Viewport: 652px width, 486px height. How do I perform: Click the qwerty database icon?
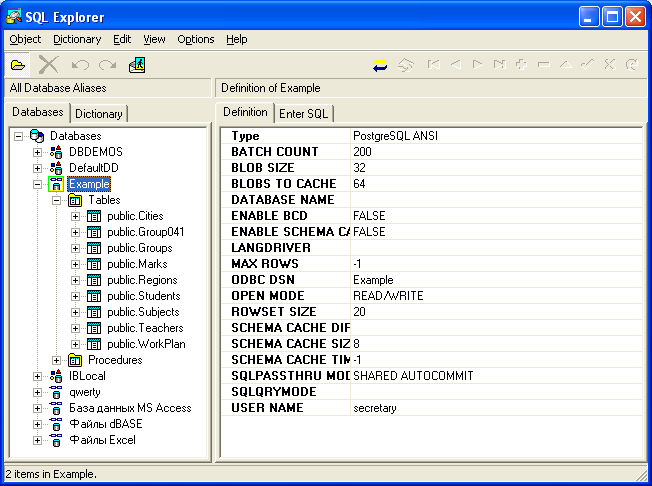tap(56, 392)
